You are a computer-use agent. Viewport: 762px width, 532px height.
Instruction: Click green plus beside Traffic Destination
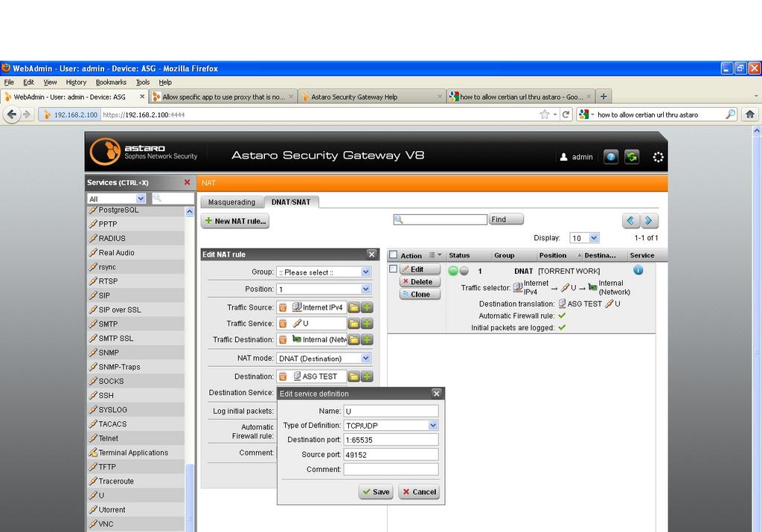point(367,339)
